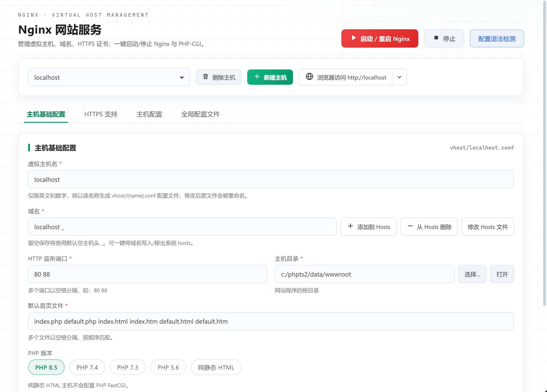Screen dimensions: 547x392
Task: Click 修改 Hosts 文件 button
Action: point(488,227)
